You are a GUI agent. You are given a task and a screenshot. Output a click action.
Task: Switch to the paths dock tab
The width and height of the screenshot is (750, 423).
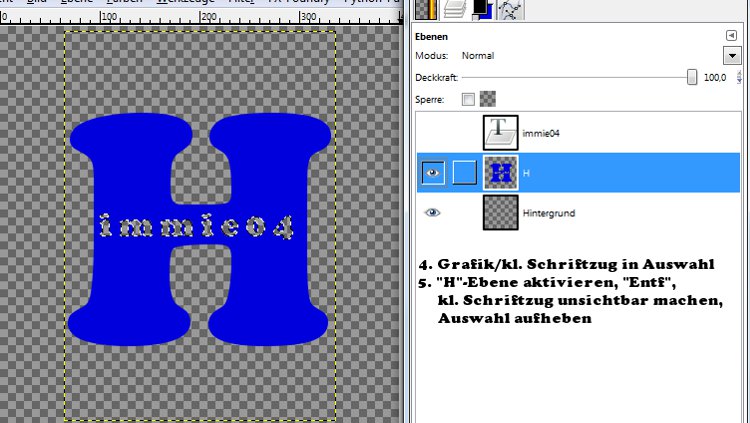coord(509,10)
